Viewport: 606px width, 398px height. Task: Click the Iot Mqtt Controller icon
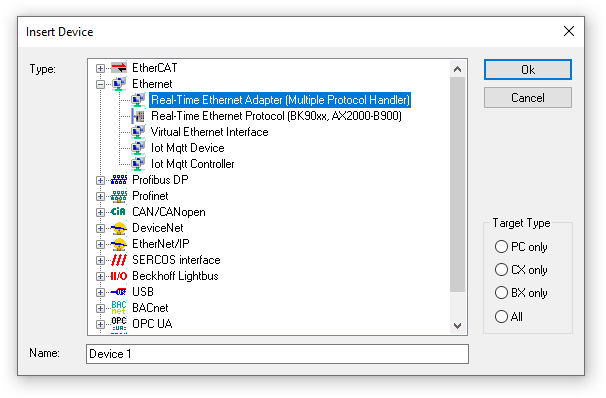[x=138, y=164]
